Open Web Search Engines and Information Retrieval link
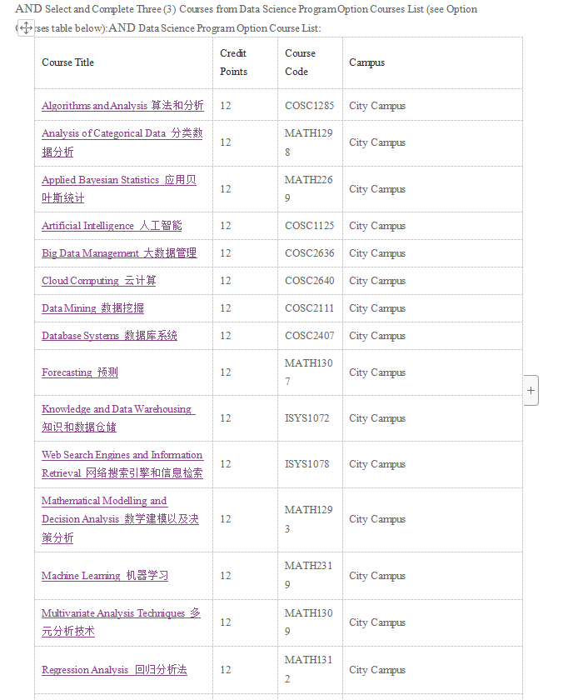 pyautogui.click(x=122, y=464)
